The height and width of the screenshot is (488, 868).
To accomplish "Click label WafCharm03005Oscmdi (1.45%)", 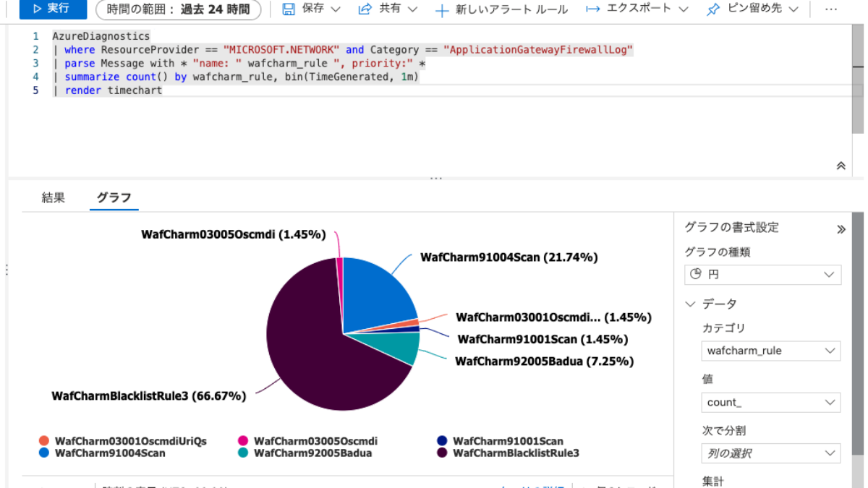I will point(234,235).
